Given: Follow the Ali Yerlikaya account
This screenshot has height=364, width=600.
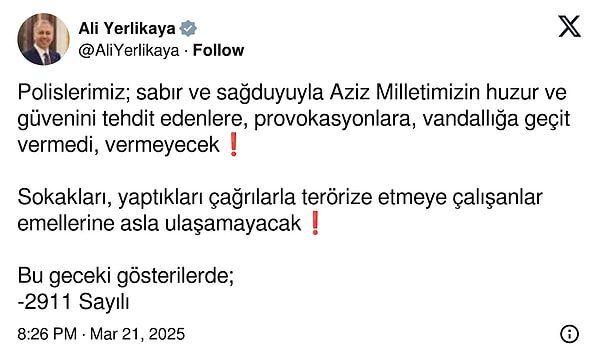Looking at the screenshot, I should pyautogui.click(x=218, y=51).
